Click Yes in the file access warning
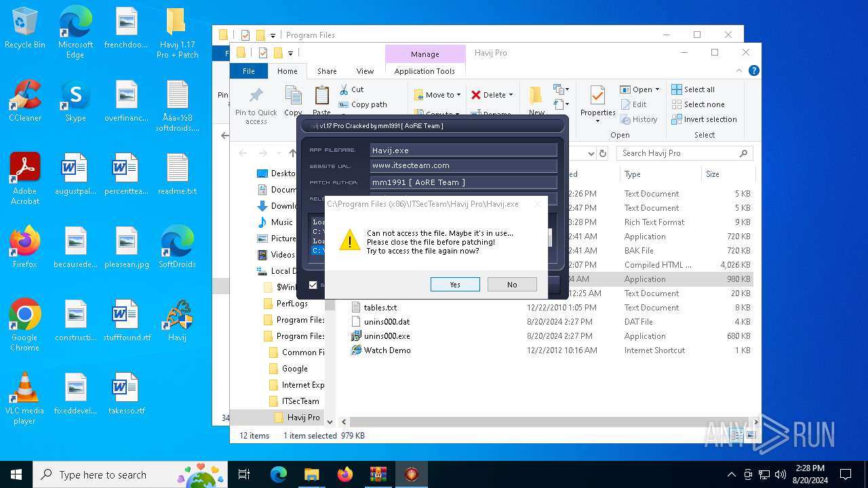 (455, 285)
